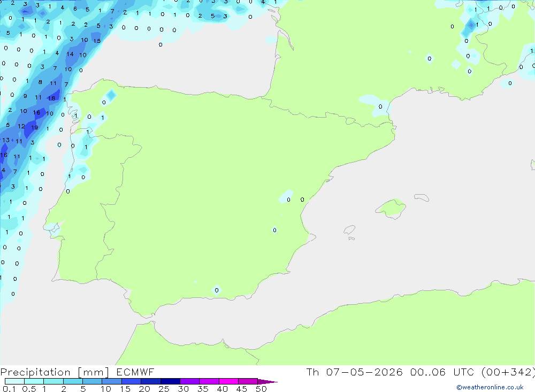This screenshot has width=535, height=392.
Task: Click the "Precipitation [mm]" title text
Action: pos(55,372)
